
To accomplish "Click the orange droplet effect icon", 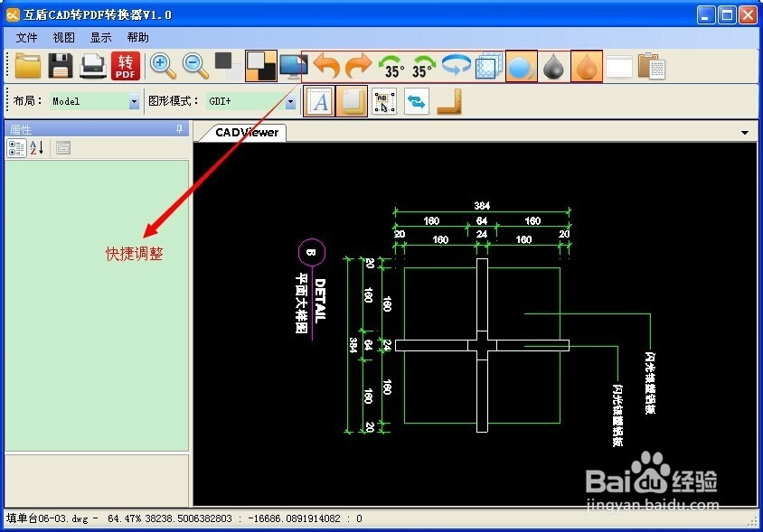I will (586, 65).
